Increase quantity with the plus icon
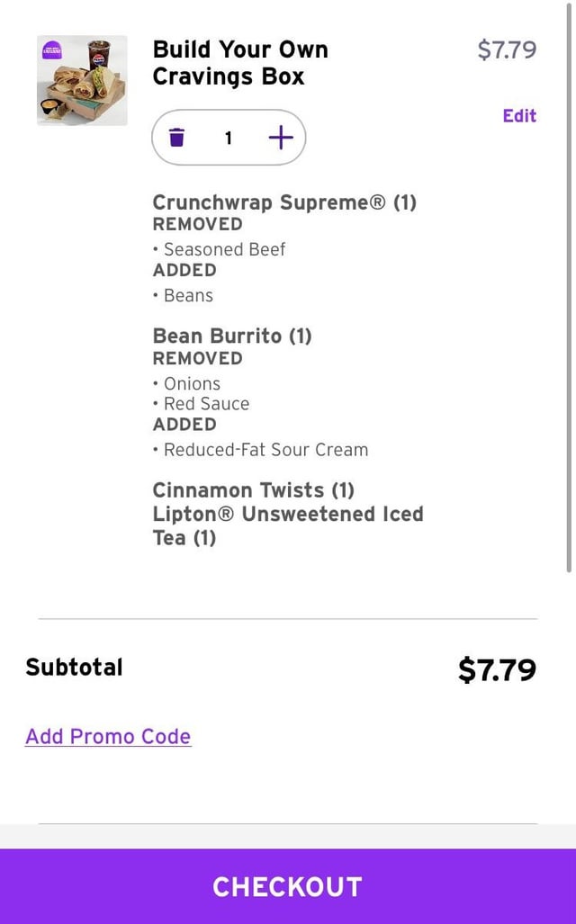Screen dimensions: 576x924 click(x=281, y=138)
